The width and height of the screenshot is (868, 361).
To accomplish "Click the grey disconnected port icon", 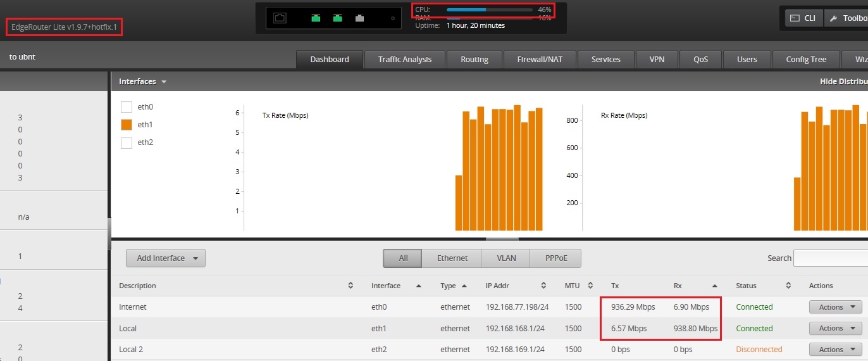I will point(359,18).
